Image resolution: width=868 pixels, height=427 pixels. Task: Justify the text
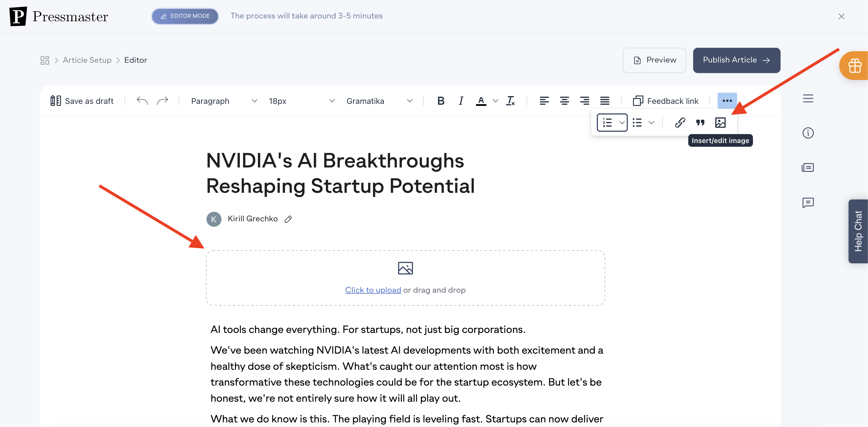(x=605, y=101)
